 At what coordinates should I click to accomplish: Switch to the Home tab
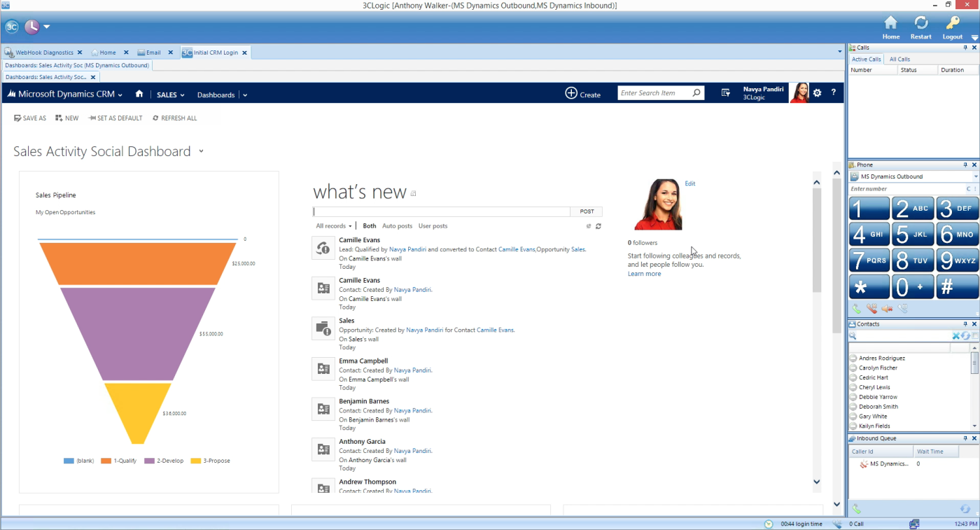[x=107, y=53]
